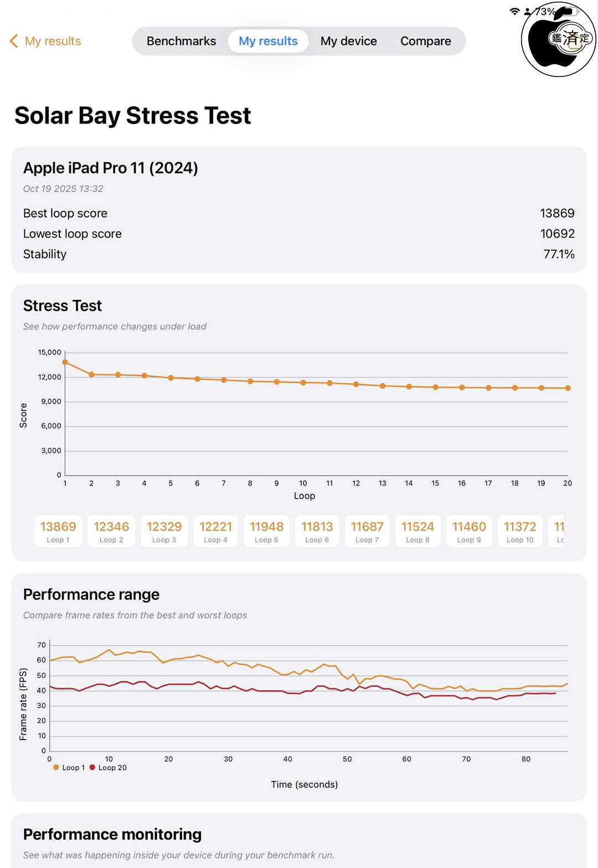This screenshot has width=598, height=868.
Task: Go to the Compare tab
Action: tap(425, 41)
